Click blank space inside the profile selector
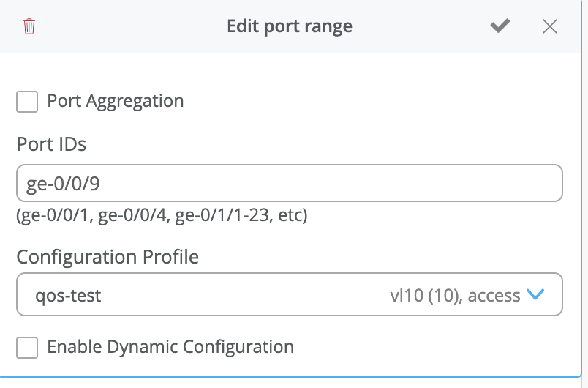The height and width of the screenshot is (388, 588). (241, 296)
